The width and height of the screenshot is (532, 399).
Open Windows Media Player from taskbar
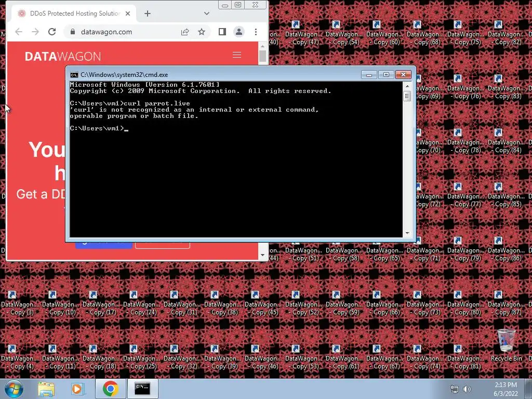(78, 389)
